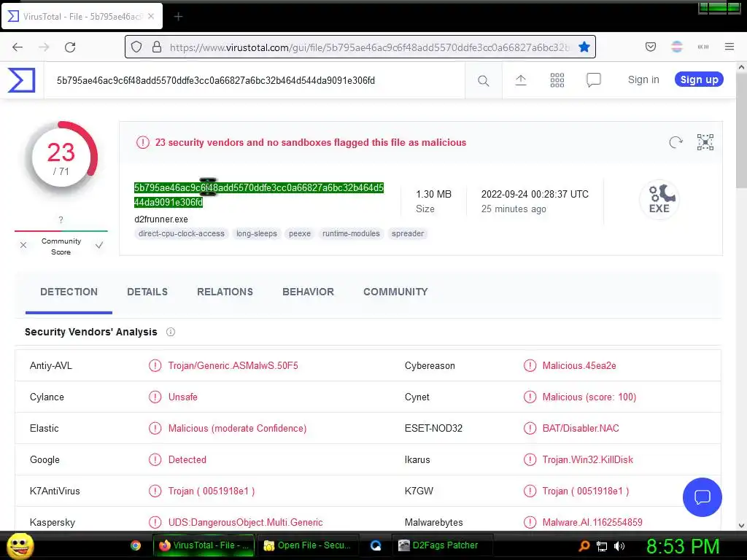The height and width of the screenshot is (560, 747).
Task: Click the striped extension icon in browser toolbar
Action: [677, 47]
